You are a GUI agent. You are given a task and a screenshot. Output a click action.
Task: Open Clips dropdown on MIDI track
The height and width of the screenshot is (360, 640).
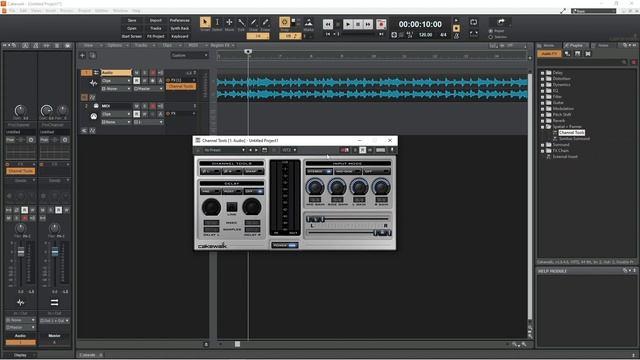(x=116, y=114)
